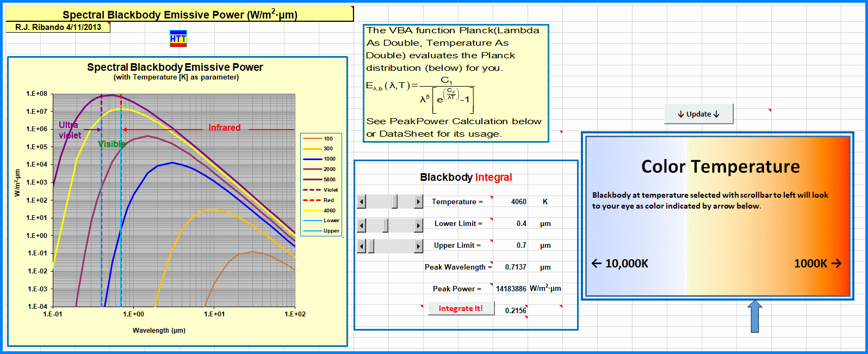This screenshot has width=868, height=354.
Task: Select the Planck VBA function text box
Action: pos(456,83)
